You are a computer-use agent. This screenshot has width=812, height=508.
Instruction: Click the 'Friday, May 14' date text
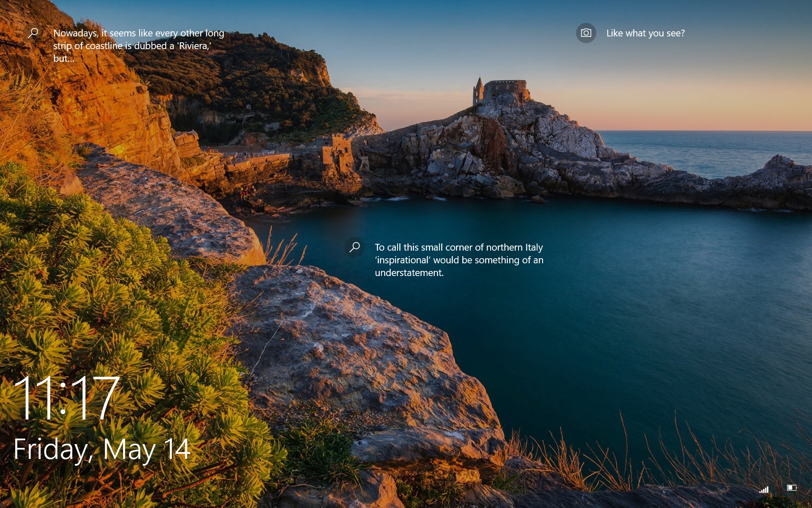click(x=102, y=449)
